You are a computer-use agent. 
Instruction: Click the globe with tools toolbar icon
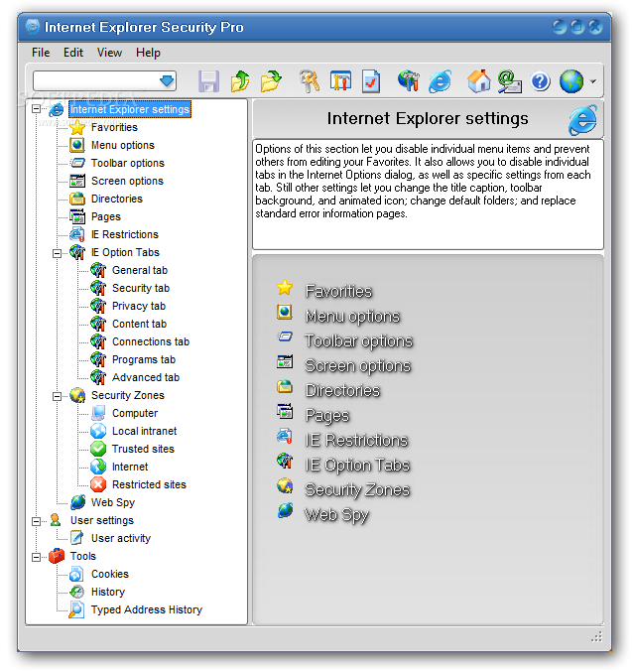[409, 81]
